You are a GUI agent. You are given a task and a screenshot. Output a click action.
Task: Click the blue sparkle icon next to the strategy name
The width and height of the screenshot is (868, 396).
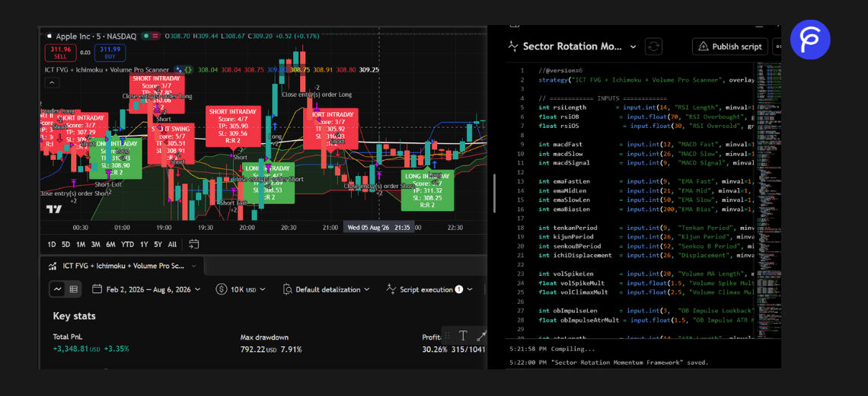pos(179,70)
